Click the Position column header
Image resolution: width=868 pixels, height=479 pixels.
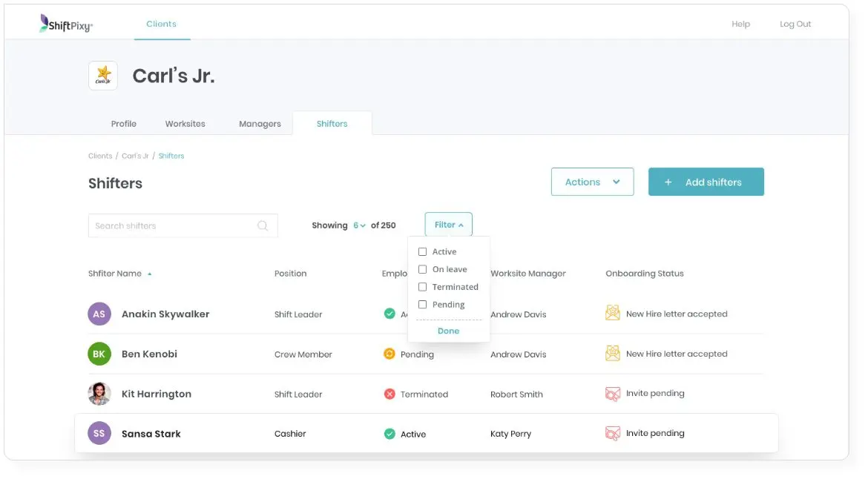coord(290,274)
